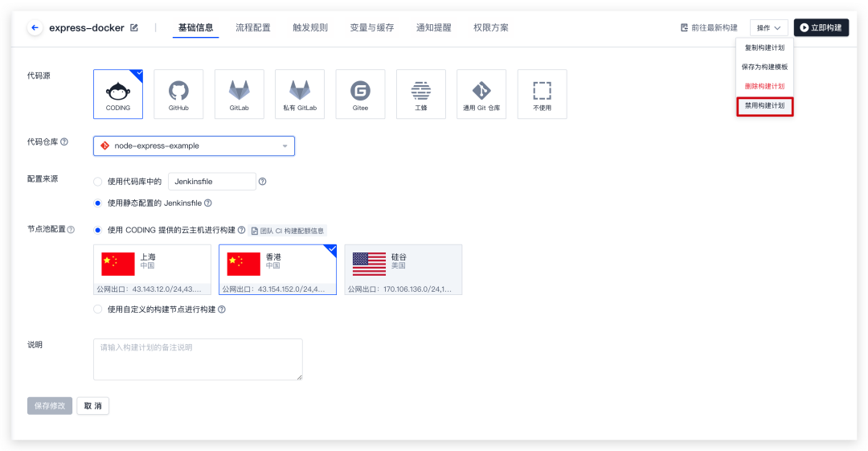Select GitLab as code source
Image resolution: width=868 pixels, height=451 pixels.
click(x=240, y=94)
